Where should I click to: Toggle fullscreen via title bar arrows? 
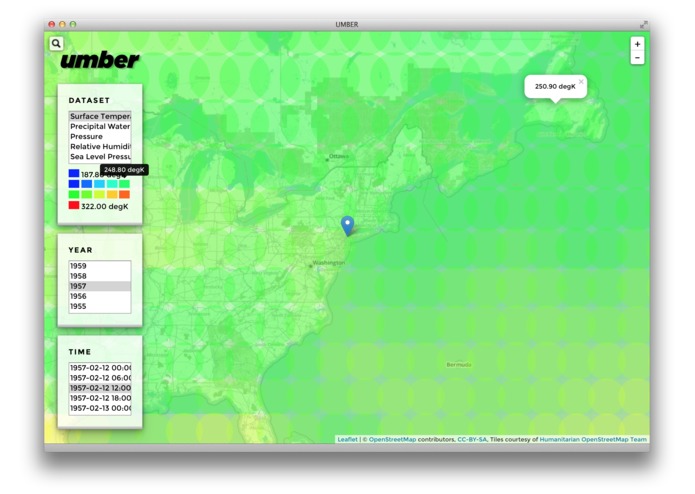[x=644, y=24]
